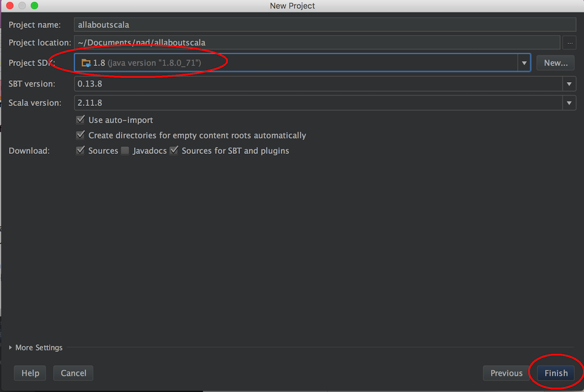
Task: Open the browse button beside Project location
Action: click(x=570, y=43)
